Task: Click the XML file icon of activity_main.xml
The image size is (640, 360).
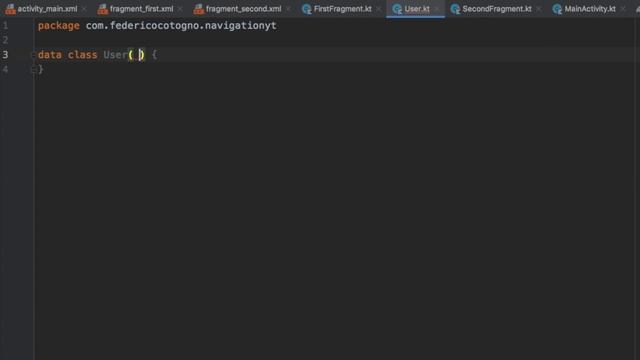Action: tap(10, 9)
